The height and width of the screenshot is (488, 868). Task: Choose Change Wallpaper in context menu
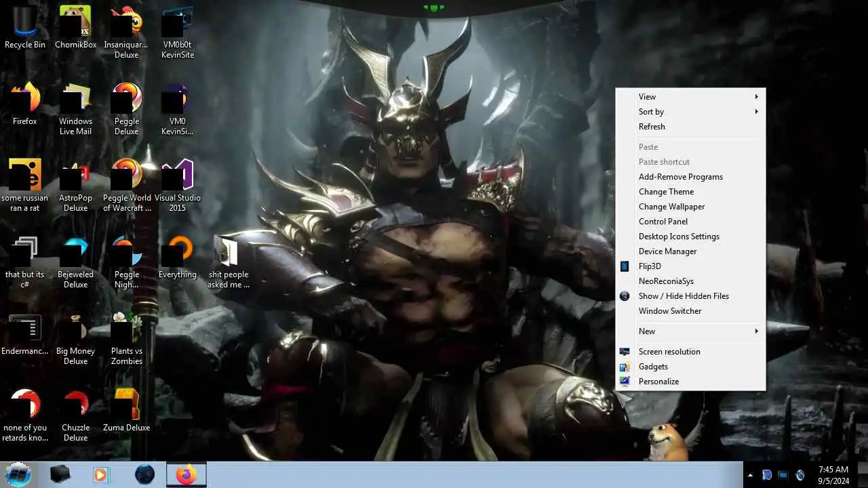pyautogui.click(x=690, y=207)
